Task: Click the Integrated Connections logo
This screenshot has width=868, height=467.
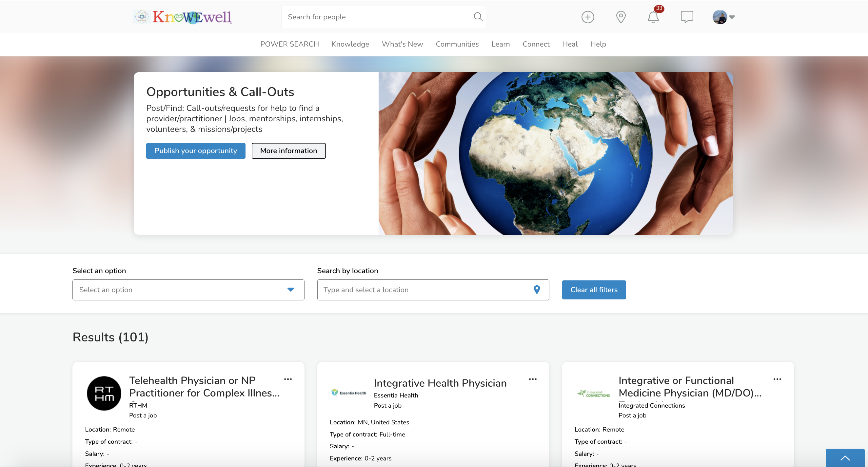Action: point(593,394)
